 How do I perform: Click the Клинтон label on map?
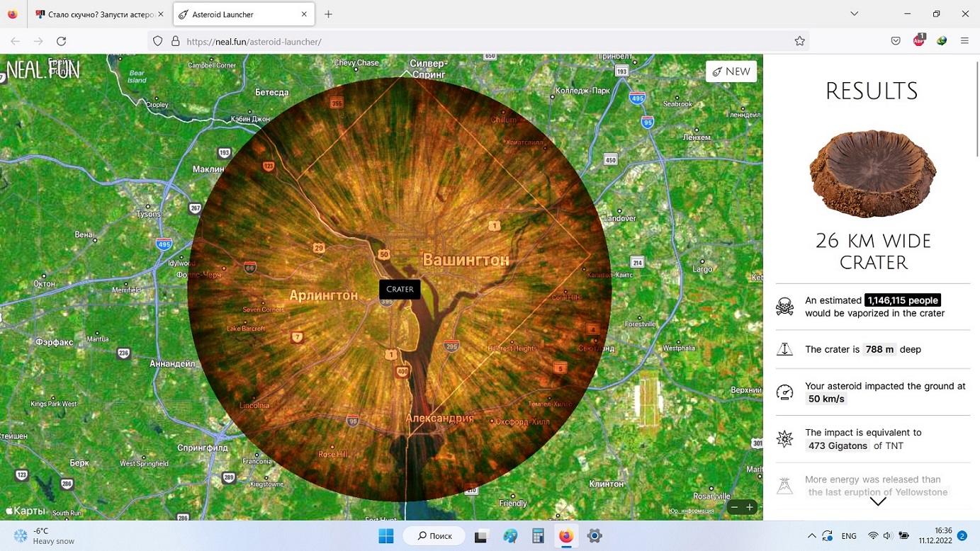[607, 484]
